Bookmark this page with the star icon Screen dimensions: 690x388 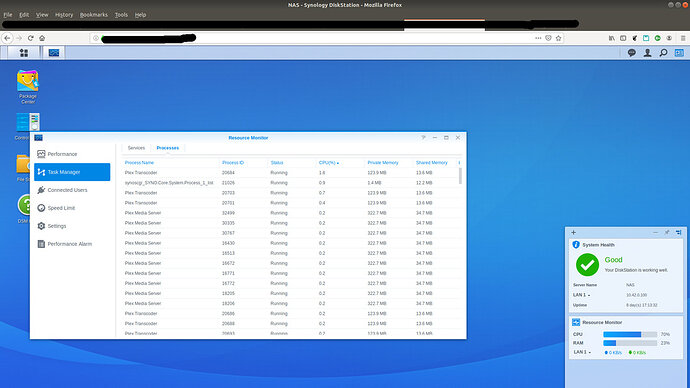tap(558, 38)
